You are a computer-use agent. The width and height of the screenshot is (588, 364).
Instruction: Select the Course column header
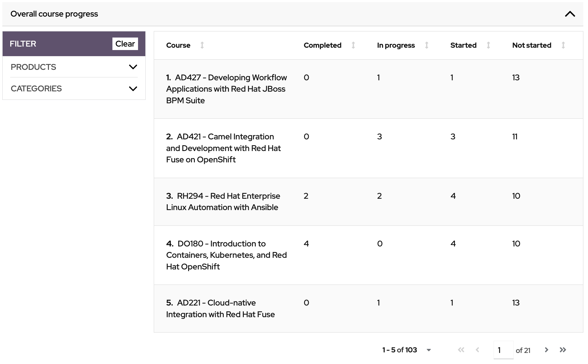(178, 45)
